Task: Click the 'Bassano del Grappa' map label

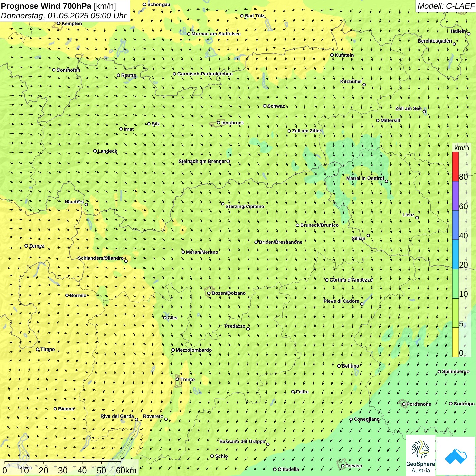Action: click(x=242, y=441)
